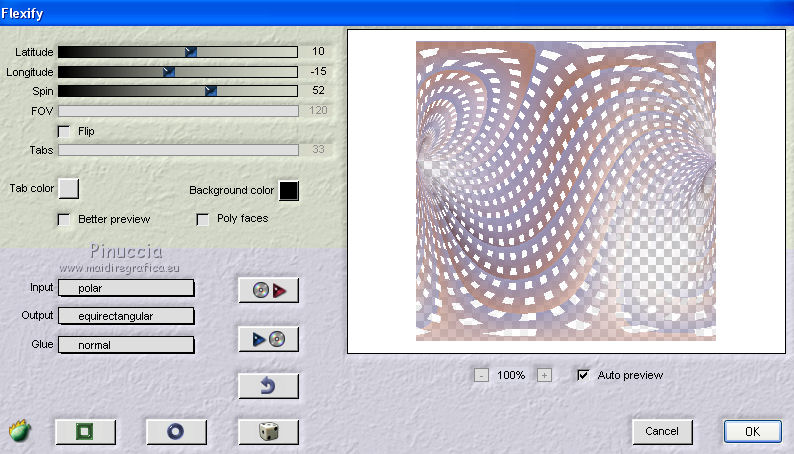Enable the Poly faces checkbox

pos(203,219)
